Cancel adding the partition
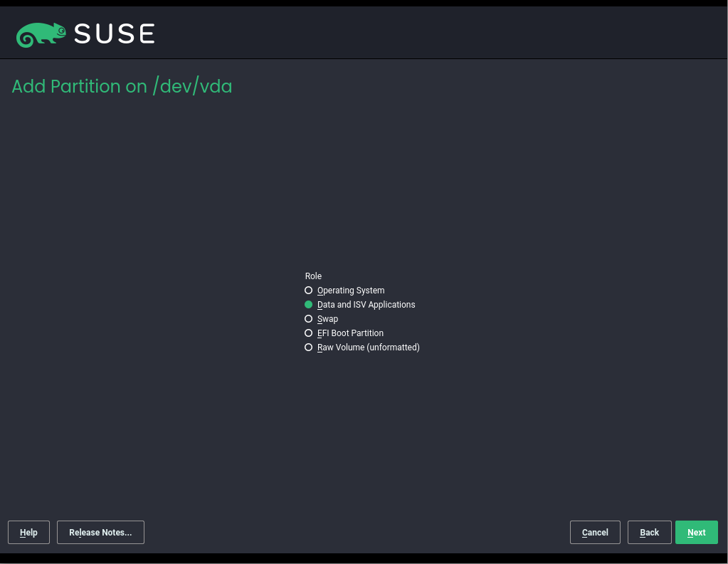 point(595,533)
